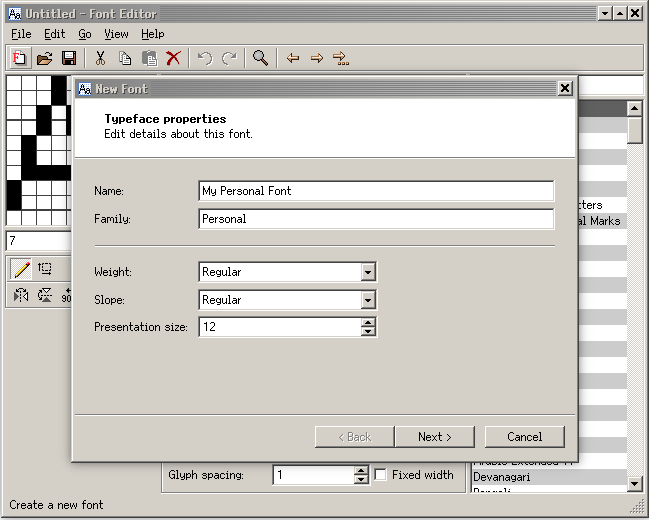Click the red X Delete icon

point(174,58)
